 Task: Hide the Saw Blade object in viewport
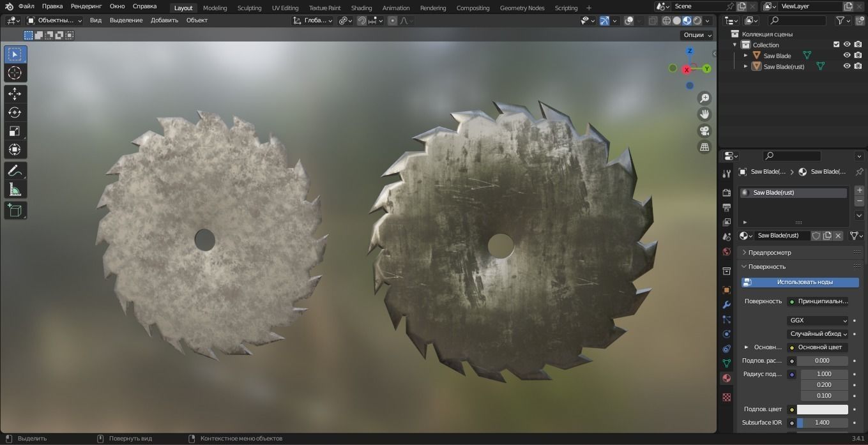(x=847, y=56)
